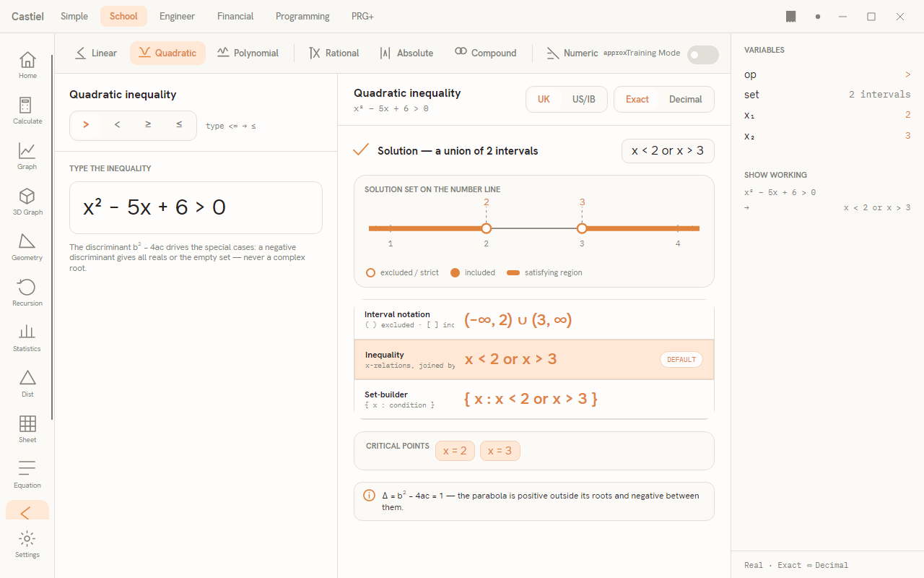Select the highlighted inequality sidebar icon

[x=27, y=511]
